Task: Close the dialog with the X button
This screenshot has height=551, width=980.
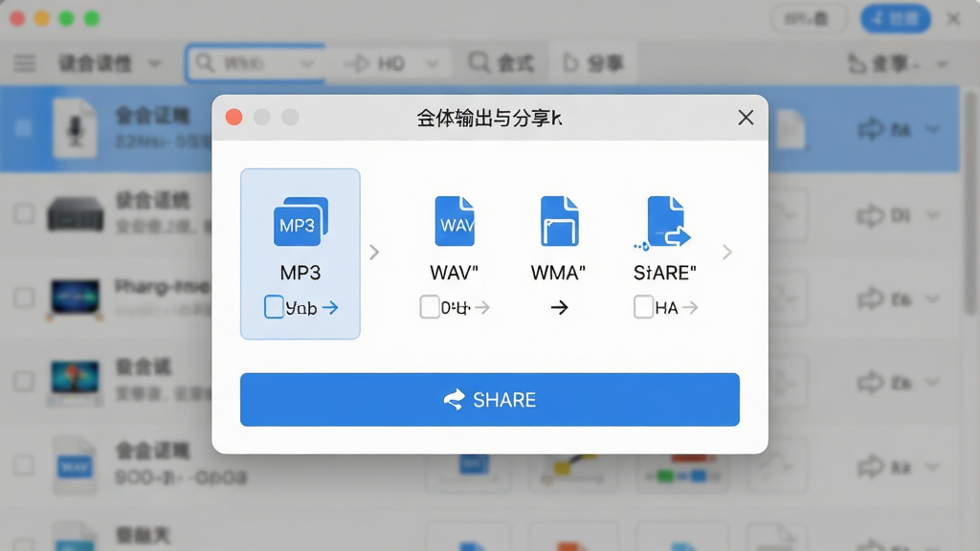Action: [x=746, y=118]
